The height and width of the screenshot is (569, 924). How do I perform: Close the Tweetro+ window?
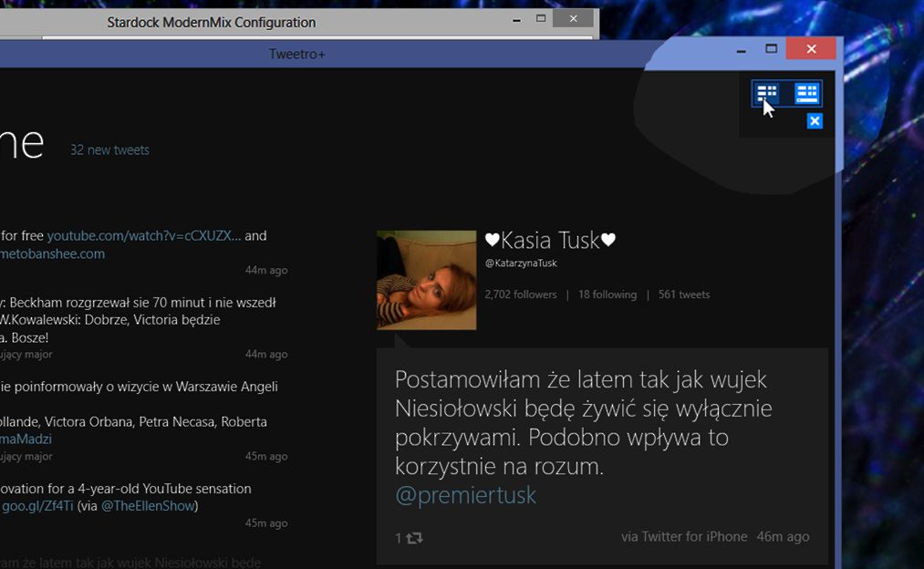[811, 49]
